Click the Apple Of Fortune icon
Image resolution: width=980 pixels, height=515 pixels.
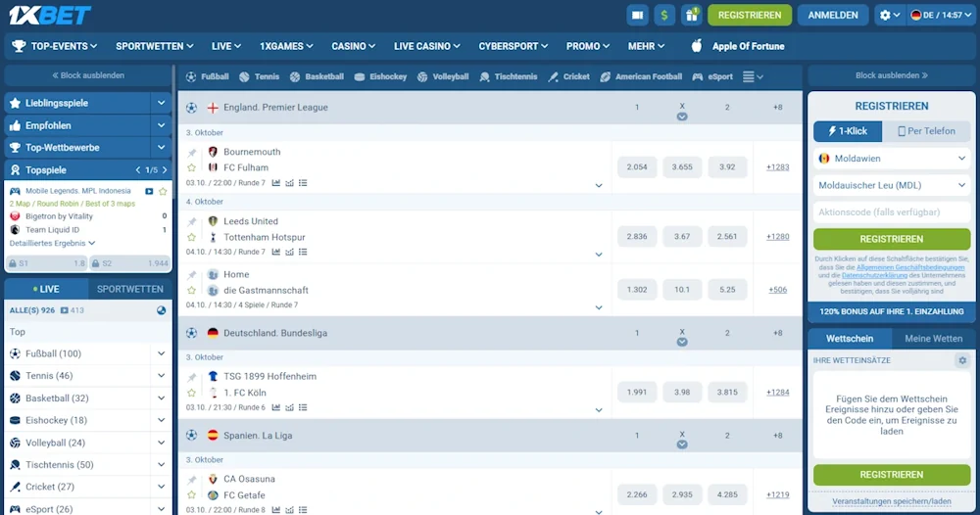[696, 46]
